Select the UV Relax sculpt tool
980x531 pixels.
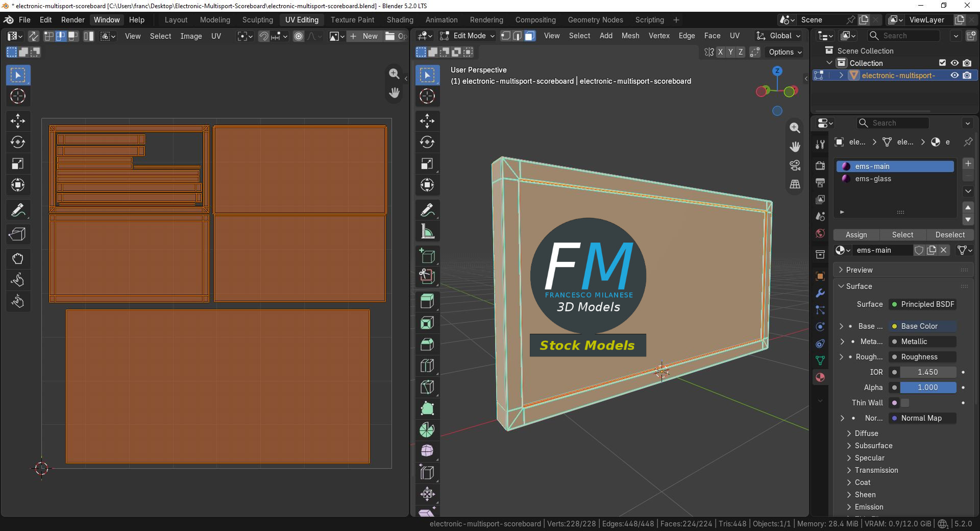(18, 280)
